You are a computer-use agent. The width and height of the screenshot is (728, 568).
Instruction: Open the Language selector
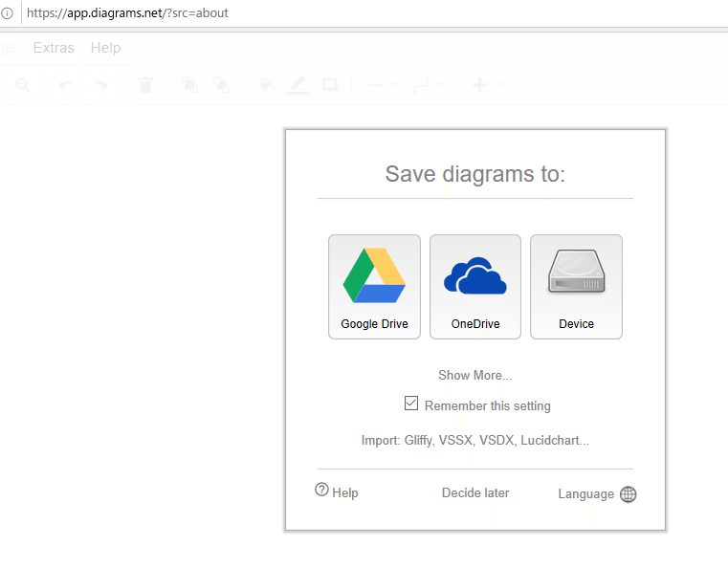click(585, 493)
